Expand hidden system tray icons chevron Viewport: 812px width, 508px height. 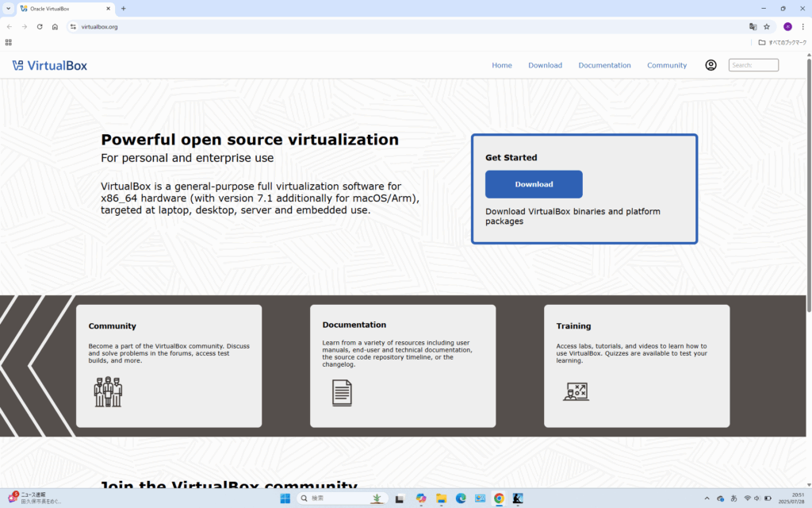(x=707, y=498)
